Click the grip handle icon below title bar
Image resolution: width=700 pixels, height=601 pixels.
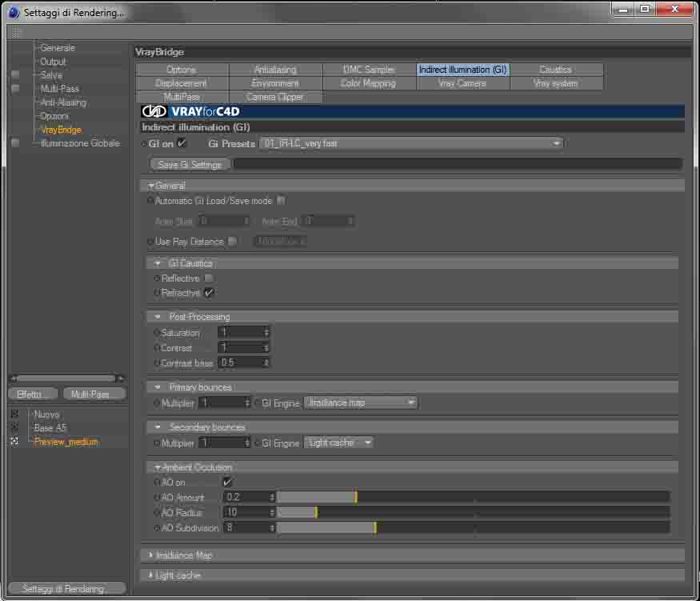click(16, 32)
